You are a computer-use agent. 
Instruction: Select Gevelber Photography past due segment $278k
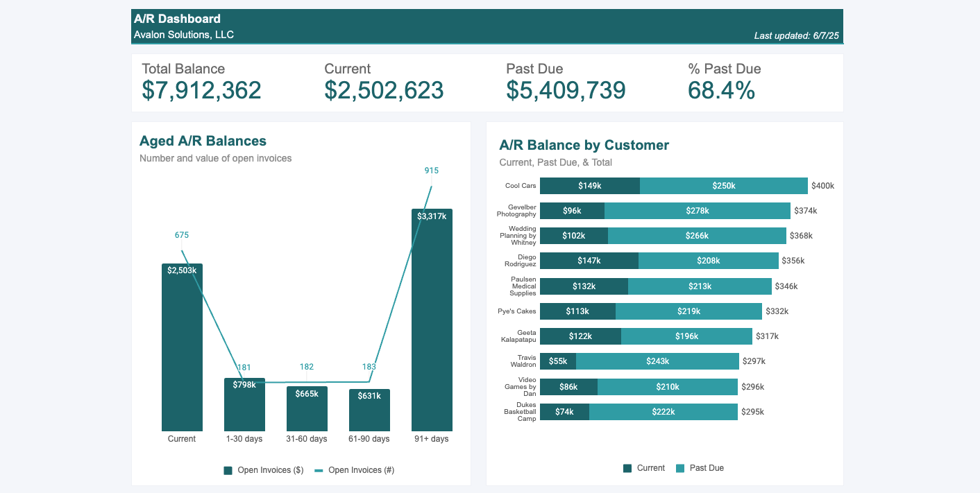click(698, 211)
